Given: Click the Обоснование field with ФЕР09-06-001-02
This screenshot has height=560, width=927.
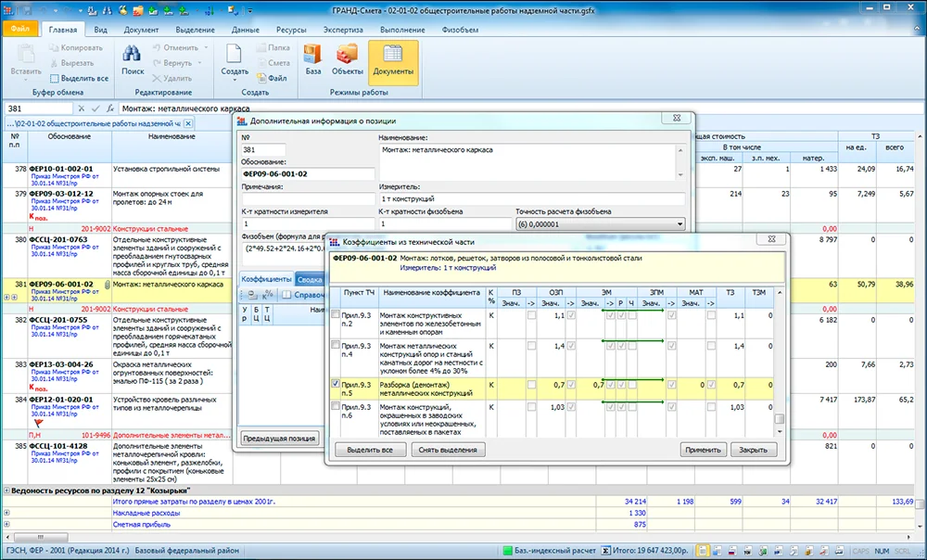Looking at the screenshot, I should coord(308,174).
